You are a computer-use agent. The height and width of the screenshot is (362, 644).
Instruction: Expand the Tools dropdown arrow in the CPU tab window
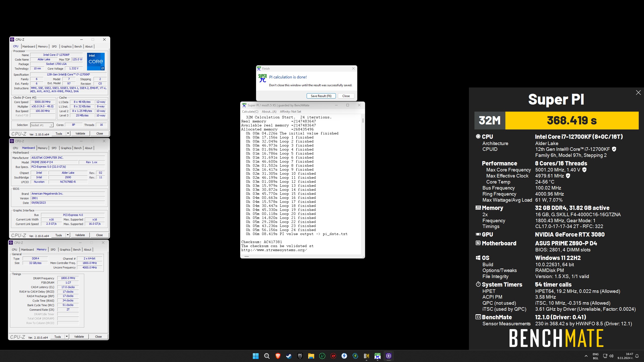click(x=68, y=133)
